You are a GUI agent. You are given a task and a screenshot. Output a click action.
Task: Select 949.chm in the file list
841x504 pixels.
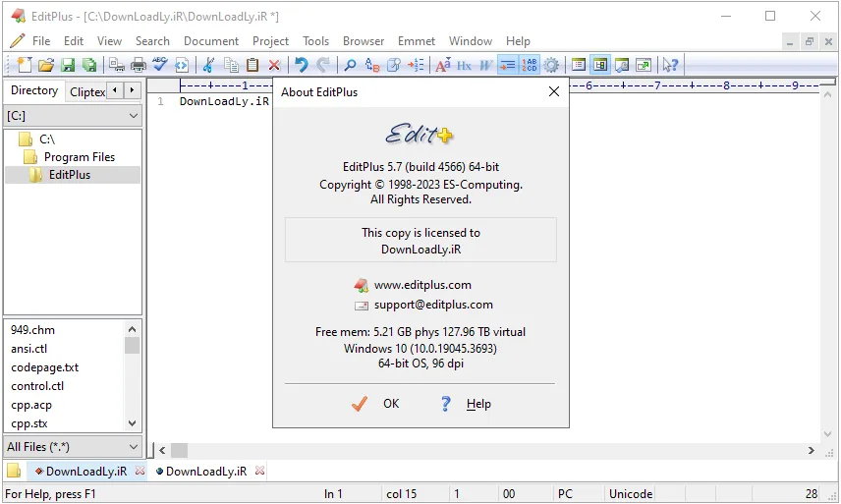[x=32, y=330]
